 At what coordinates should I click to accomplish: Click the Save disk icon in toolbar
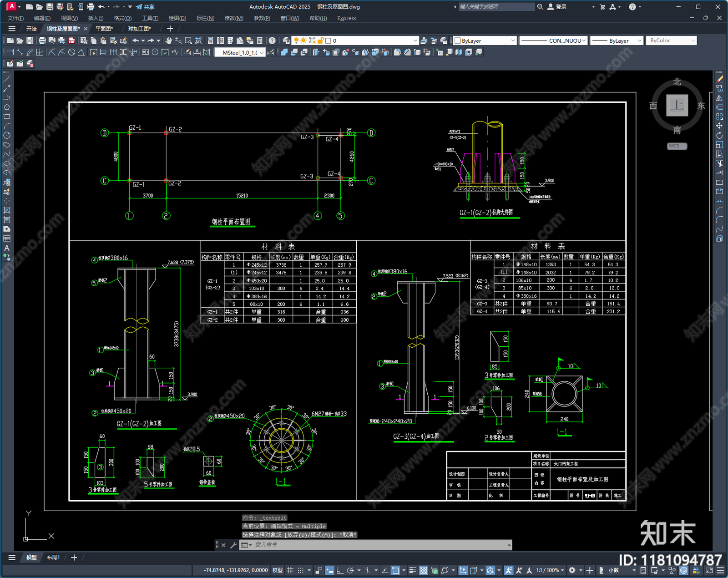tap(30, 41)
